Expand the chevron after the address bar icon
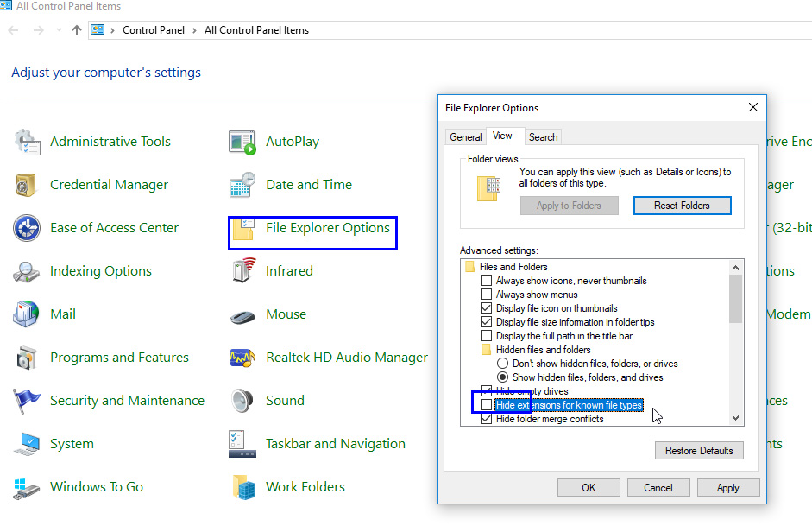 tap(112, 30)
